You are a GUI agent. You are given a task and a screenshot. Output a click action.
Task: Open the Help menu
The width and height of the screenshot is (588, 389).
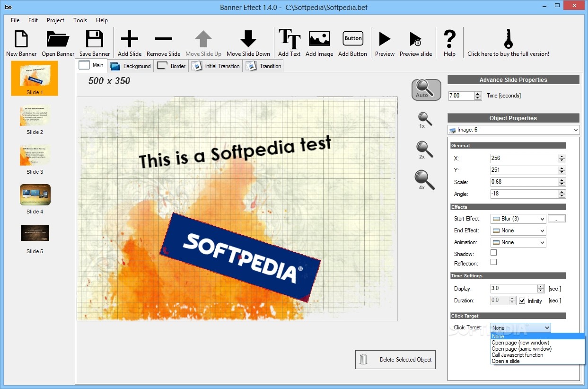[102, 20]
